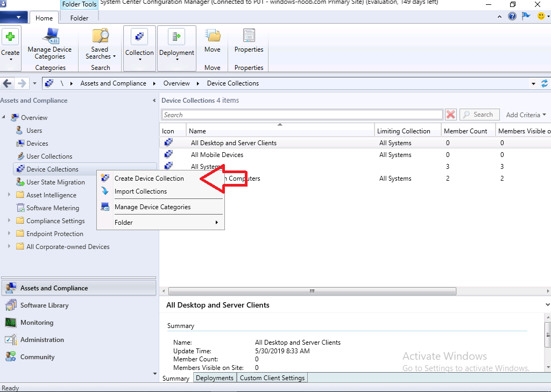
Task: Switch to Custom Client Settings tab
Action: [272, 378]
